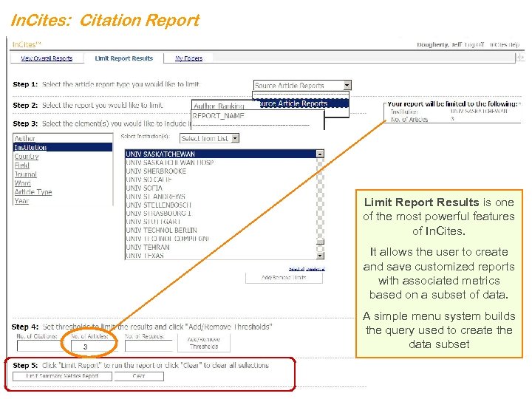Select Article Type in the element list

click(33, 191)
